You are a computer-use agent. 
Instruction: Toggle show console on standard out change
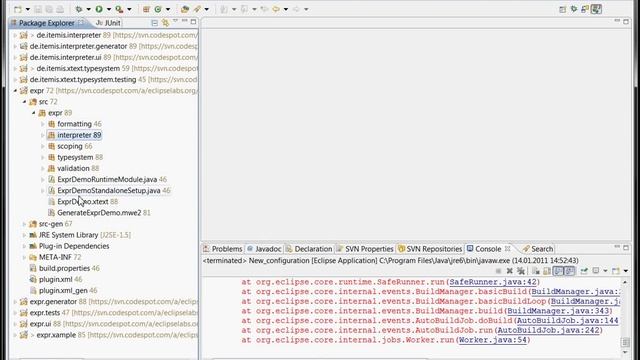coord(558,271)
